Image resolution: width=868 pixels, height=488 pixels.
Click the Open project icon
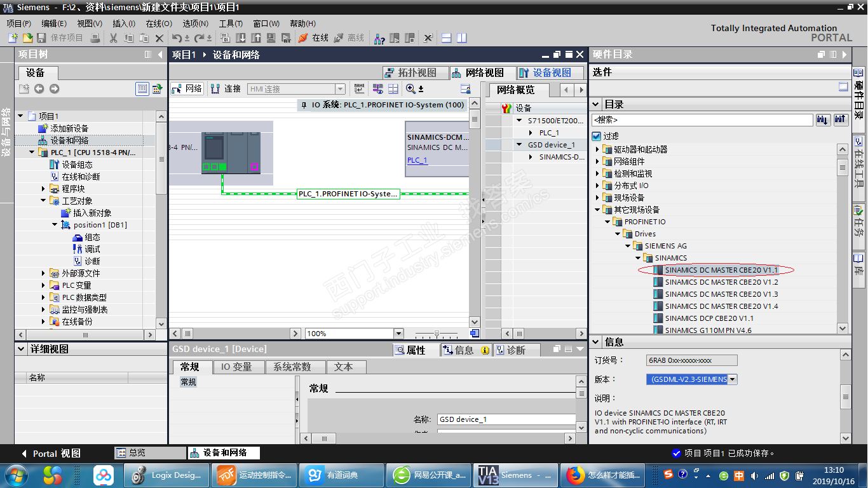[x=27, y=38]
